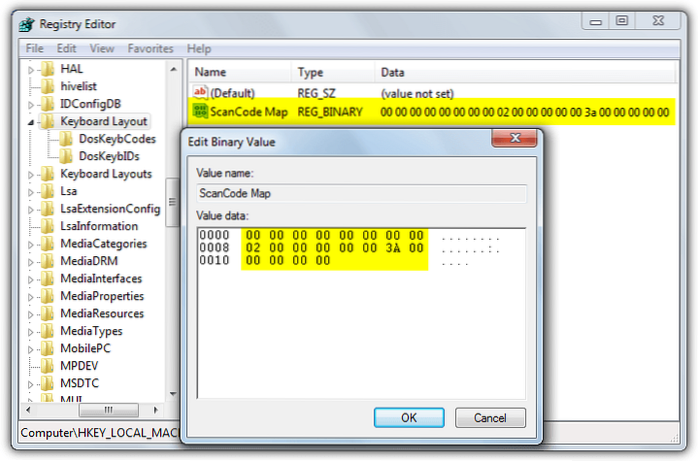698x461 pixels.
Task: Open the Favorites menu
Action: [150, 48]
